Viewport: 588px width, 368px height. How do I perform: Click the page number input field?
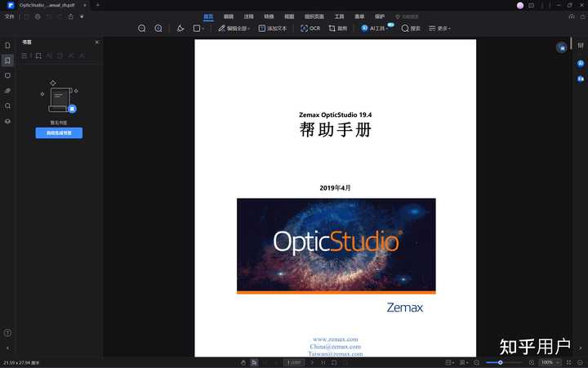tap(294, 362)
